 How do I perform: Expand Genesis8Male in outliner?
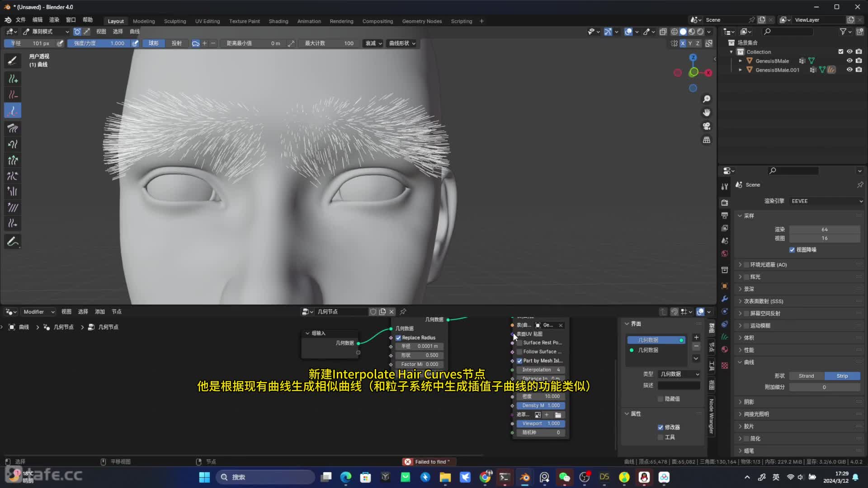(x=740, y=61)
